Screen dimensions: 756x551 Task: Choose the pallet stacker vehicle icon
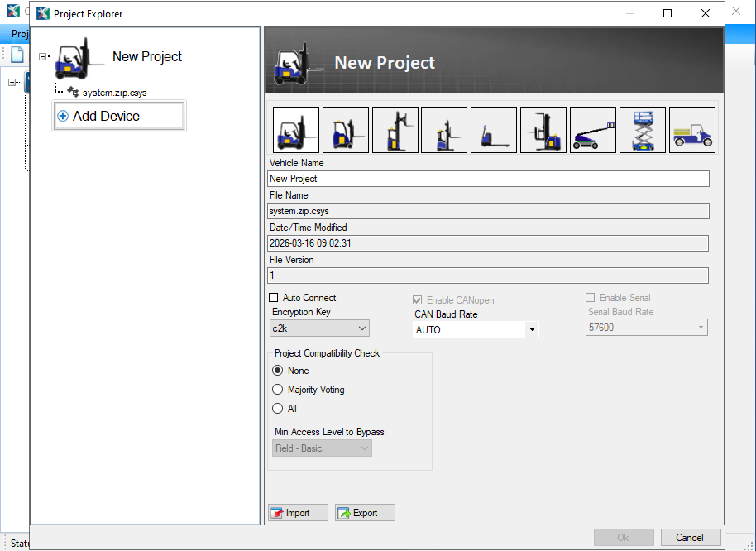543,129
